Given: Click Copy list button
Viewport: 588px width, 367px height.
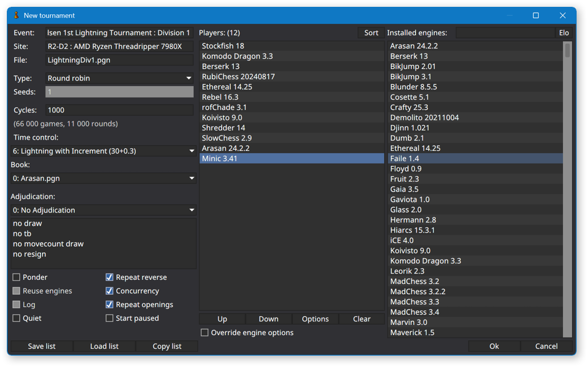Looking at the screenshot, I should [x=167, y=346].
